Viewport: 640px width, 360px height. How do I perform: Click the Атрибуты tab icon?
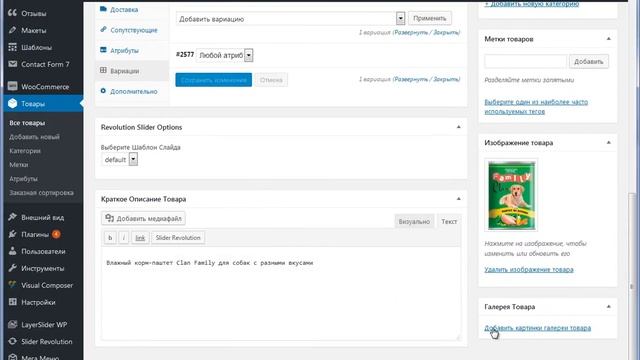point(103,50)
